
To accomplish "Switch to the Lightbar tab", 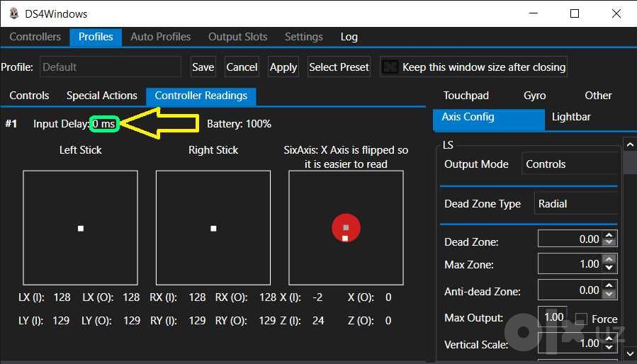I will click(571, 118).
